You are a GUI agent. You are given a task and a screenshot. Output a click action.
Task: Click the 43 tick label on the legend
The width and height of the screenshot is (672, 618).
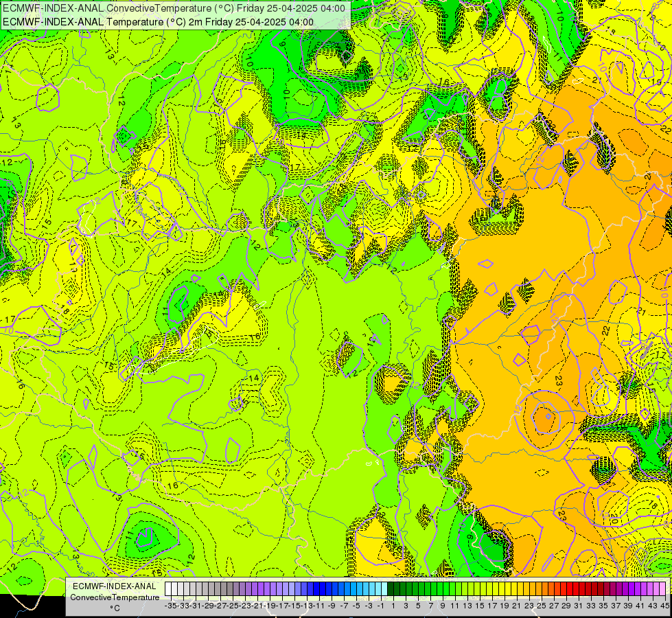[x=652, y=606]
